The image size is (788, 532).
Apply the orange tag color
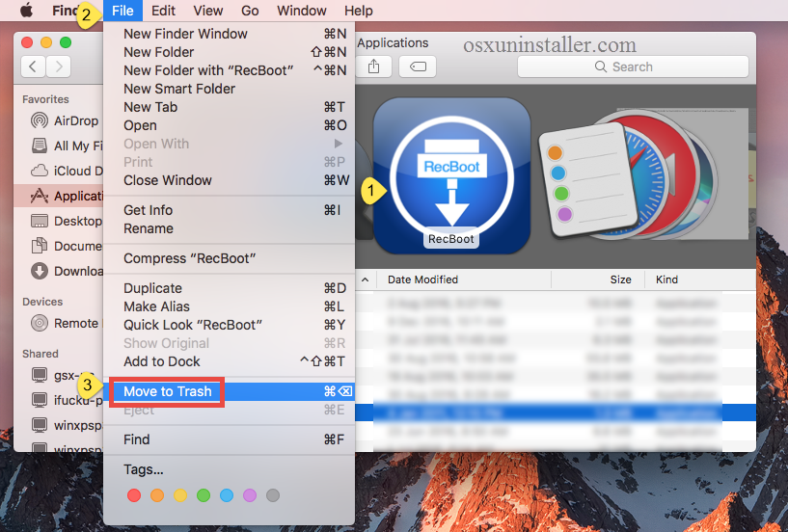click(157, 495)
